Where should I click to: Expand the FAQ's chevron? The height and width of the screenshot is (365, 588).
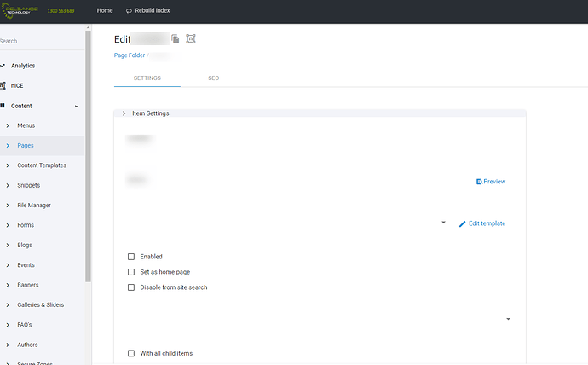(8, 325)
